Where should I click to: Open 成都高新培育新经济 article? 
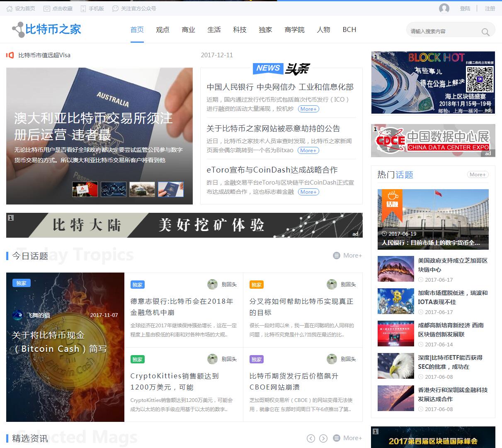(x=451, y=330)
